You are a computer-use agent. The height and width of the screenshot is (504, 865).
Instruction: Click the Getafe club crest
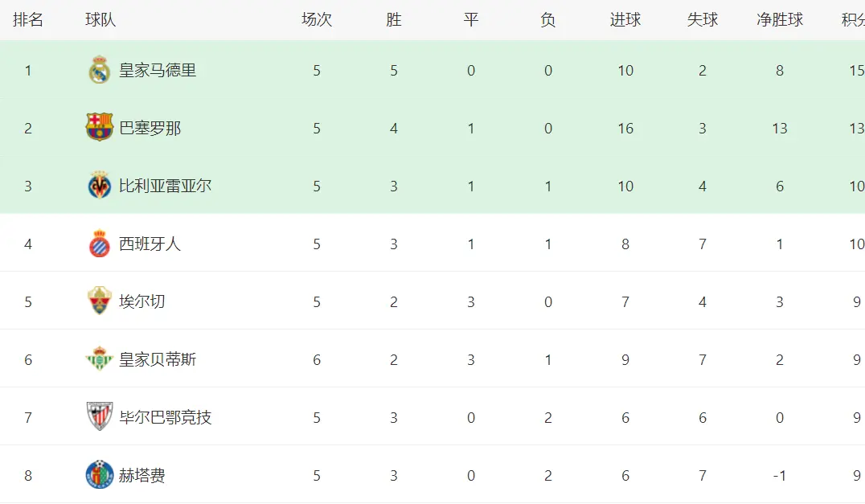[x=100, y=475]
